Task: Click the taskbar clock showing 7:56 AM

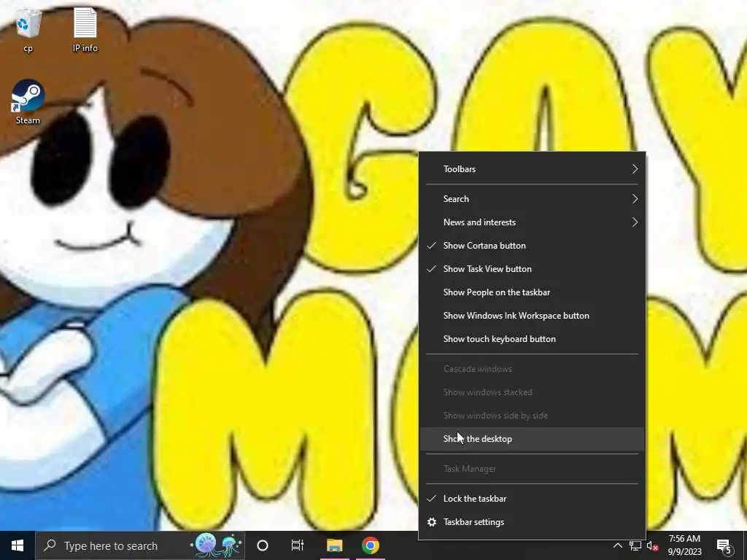Action: 684,545
